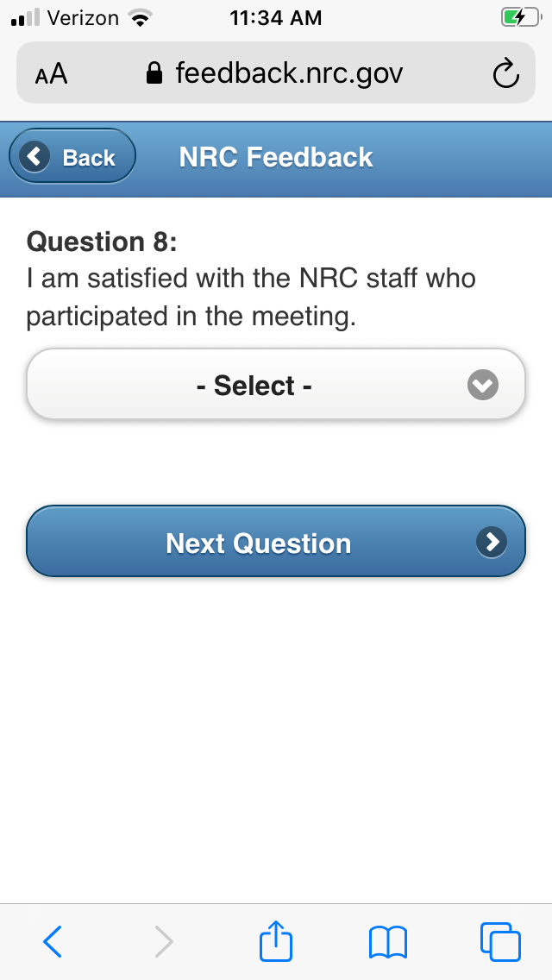Click the dropdown's down-arrow circle

483,386
